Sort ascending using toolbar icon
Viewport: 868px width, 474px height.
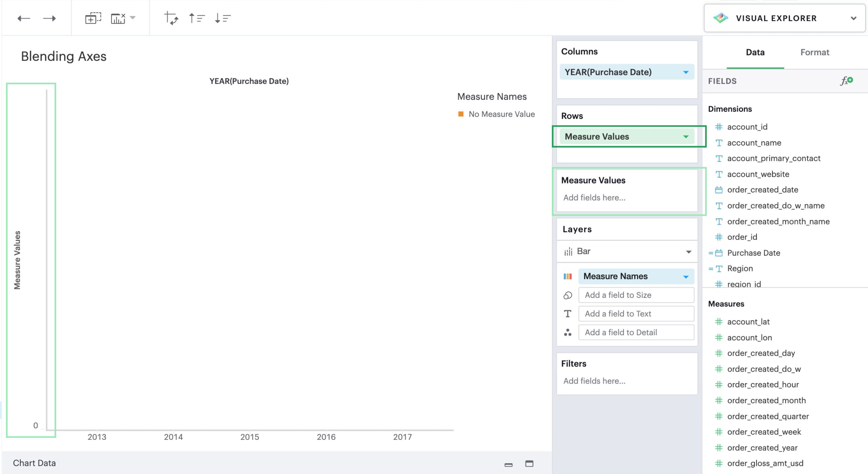click(197, 18)
